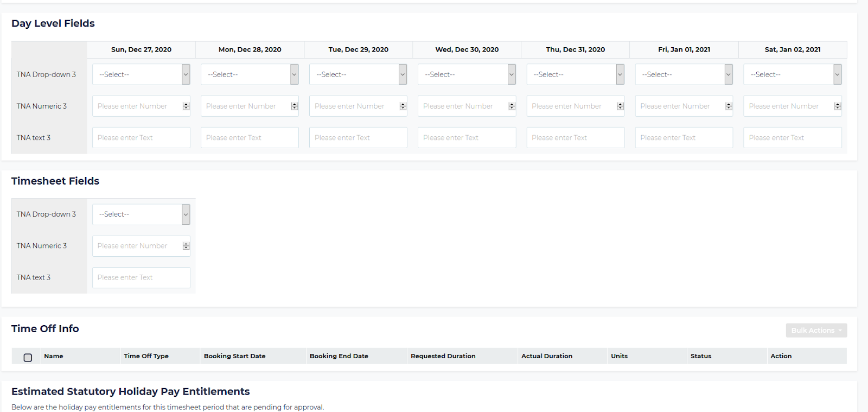Click TNA text 3 field for Mon, Dec 28

point(250,138)
